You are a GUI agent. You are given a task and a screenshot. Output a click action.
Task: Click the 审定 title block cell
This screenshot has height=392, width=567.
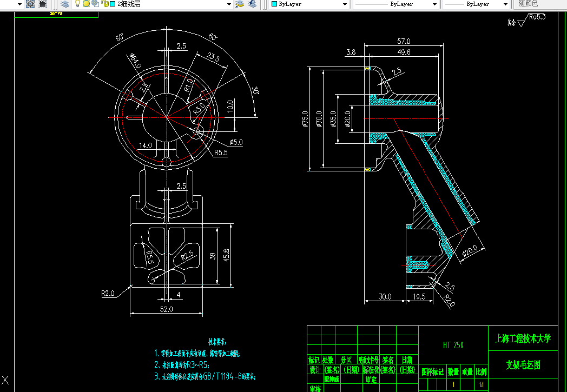click(371, 380)
